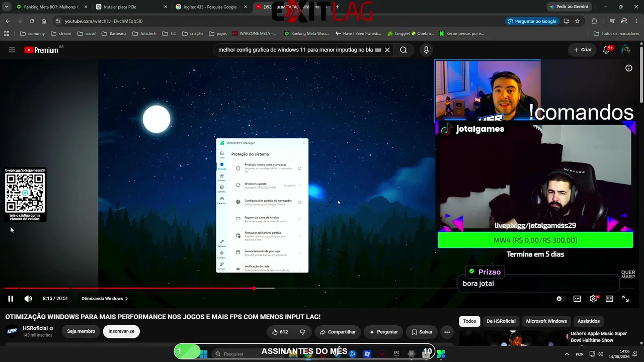Image resolution: width=644 pixels, height=362 pixels.
Task: Reload the current page
Action: 32,21
